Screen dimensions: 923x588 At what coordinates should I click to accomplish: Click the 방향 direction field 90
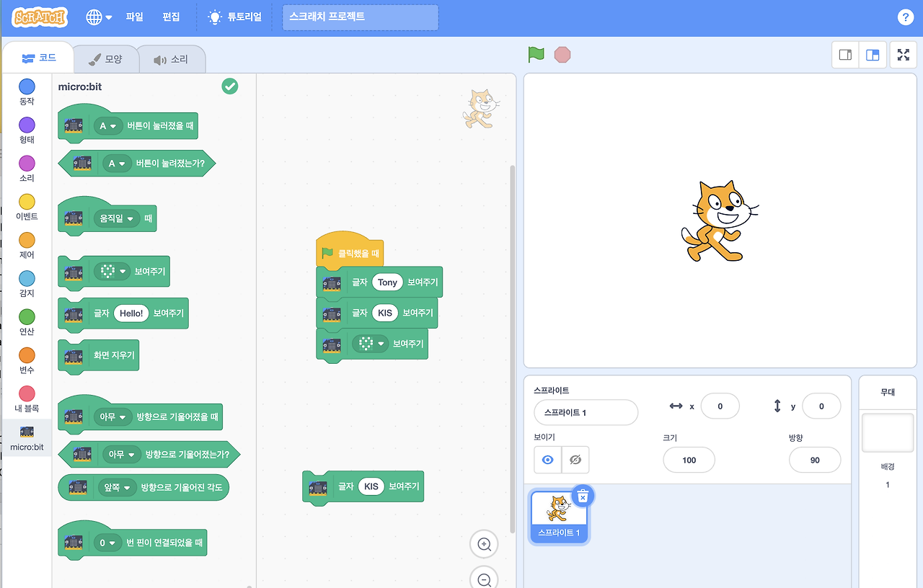[815, 460]
